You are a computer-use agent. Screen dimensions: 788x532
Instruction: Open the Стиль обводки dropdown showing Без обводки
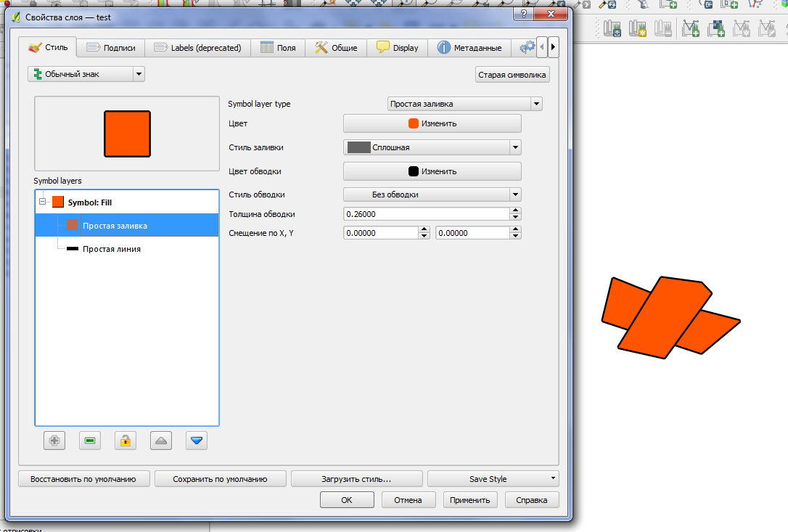(432, 195)
